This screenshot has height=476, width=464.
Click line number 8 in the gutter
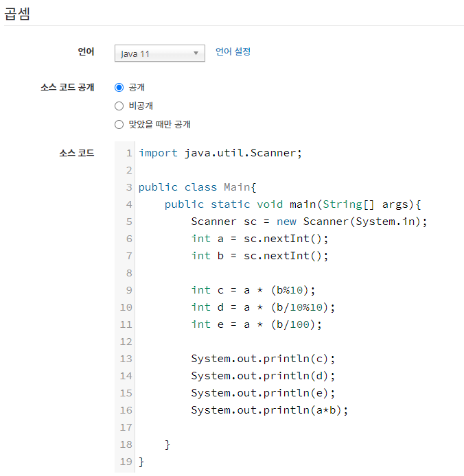click(129, 273)
